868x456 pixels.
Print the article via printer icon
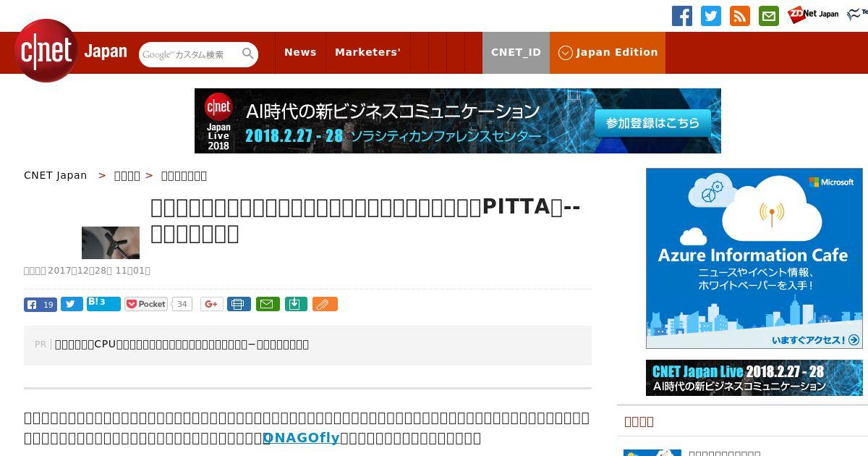[x=239, y=304]
